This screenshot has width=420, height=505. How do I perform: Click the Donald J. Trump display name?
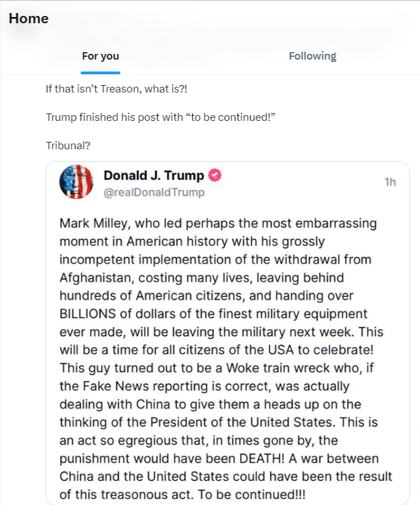(x=153, y=176)
